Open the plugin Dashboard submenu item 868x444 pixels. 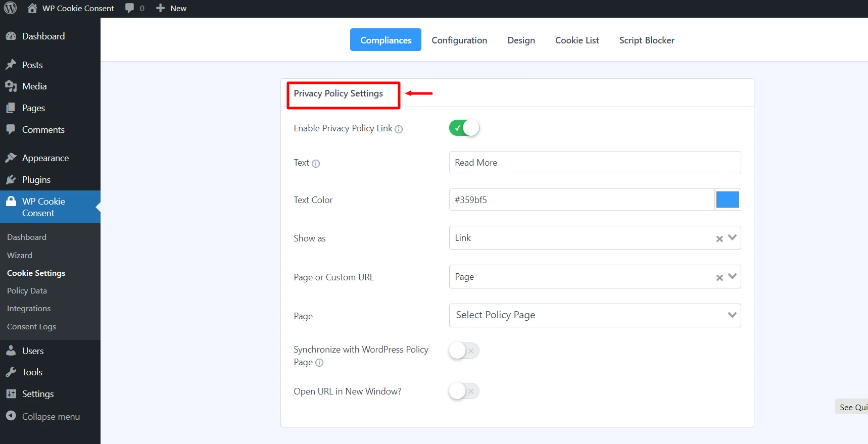click(x=27, y=237)
